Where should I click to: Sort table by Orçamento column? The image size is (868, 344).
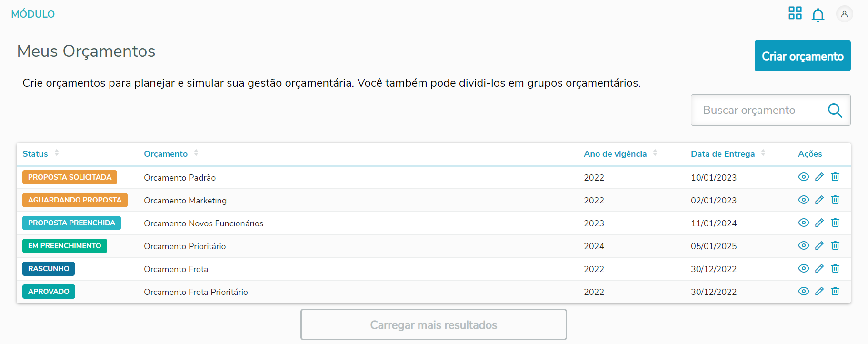196,153
